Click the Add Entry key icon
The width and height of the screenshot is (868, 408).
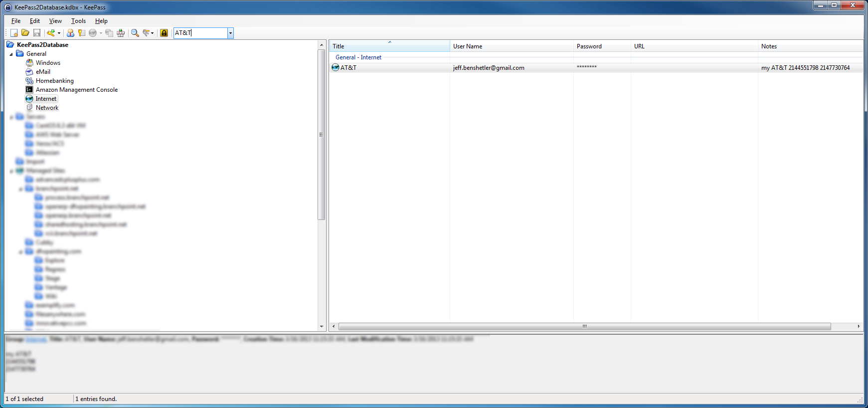(51, 33)
